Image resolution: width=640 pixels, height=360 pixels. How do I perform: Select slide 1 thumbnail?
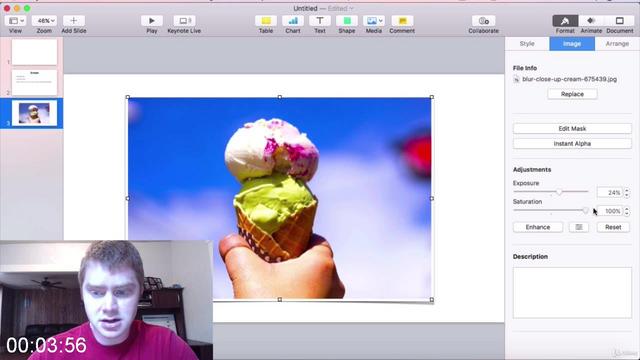pos(34,52)
